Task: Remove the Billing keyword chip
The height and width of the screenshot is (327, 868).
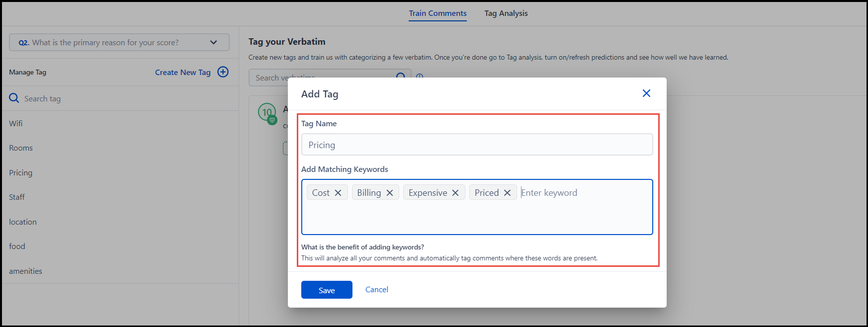Action: [390, 193]
